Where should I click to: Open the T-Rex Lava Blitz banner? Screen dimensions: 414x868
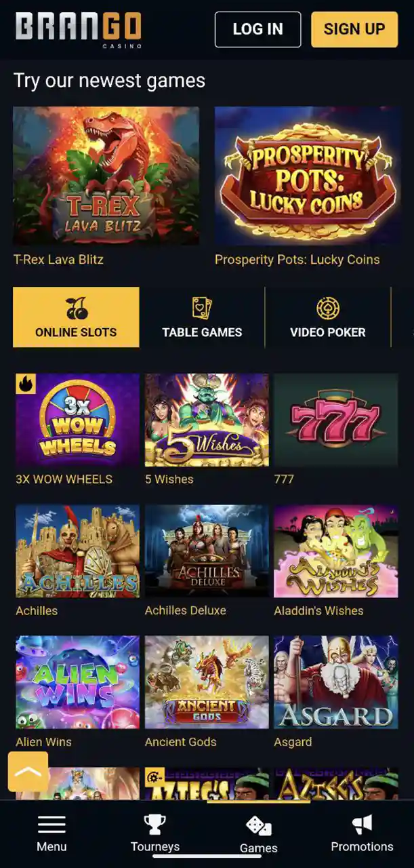pos(106,176)
